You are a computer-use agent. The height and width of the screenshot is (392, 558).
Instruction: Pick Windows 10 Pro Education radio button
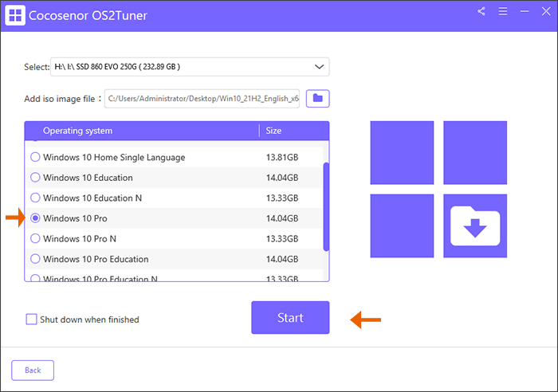[x=35, y=259]
